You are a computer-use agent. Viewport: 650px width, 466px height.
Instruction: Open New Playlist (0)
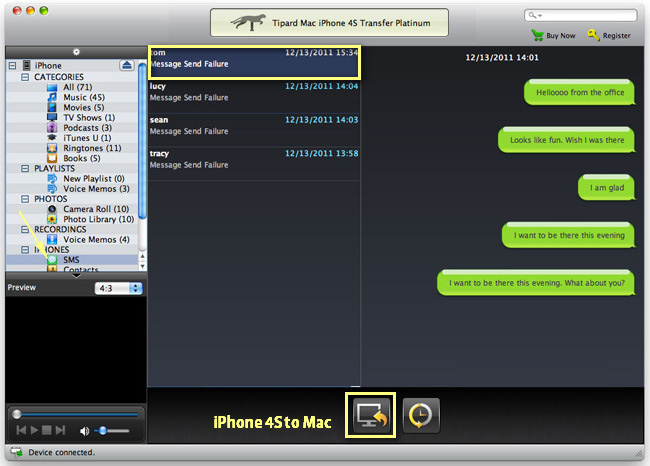pyautogui.click(x=94, y=179)
